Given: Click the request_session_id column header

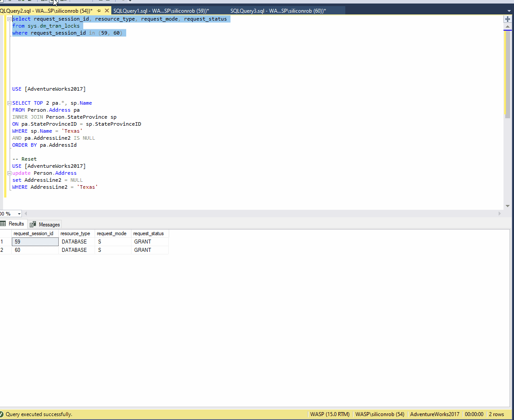Looking at the screenshot, I should click(x=34, y=233).
